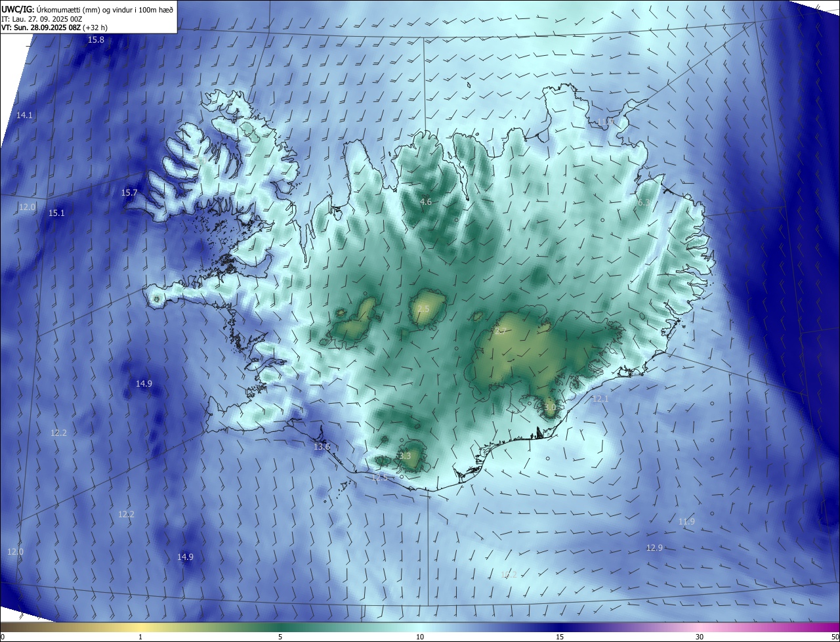The width and height of the screenshot is (840, 642).
Task: Click the 12.1 value off the southeast coast
Action: [x=600, y=398]
